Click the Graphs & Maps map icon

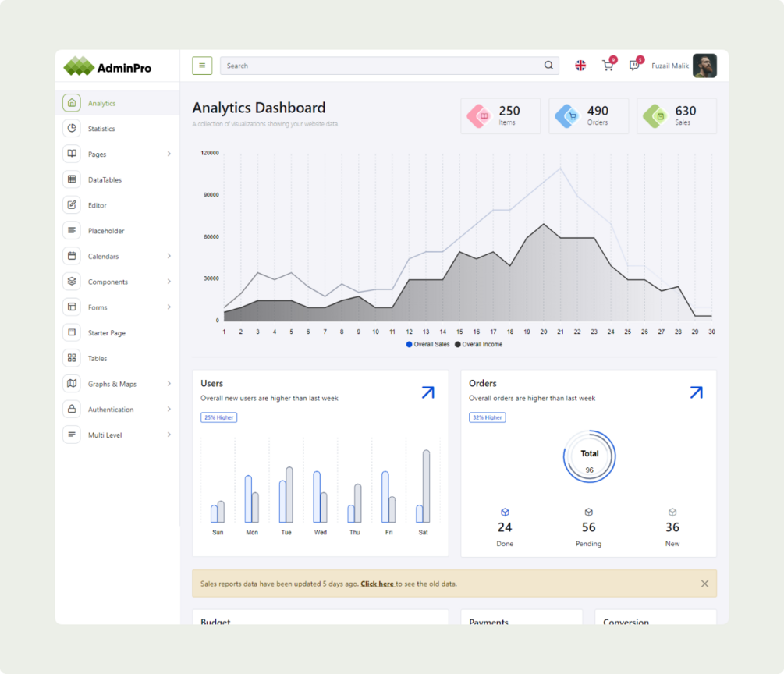coord(72,383)
